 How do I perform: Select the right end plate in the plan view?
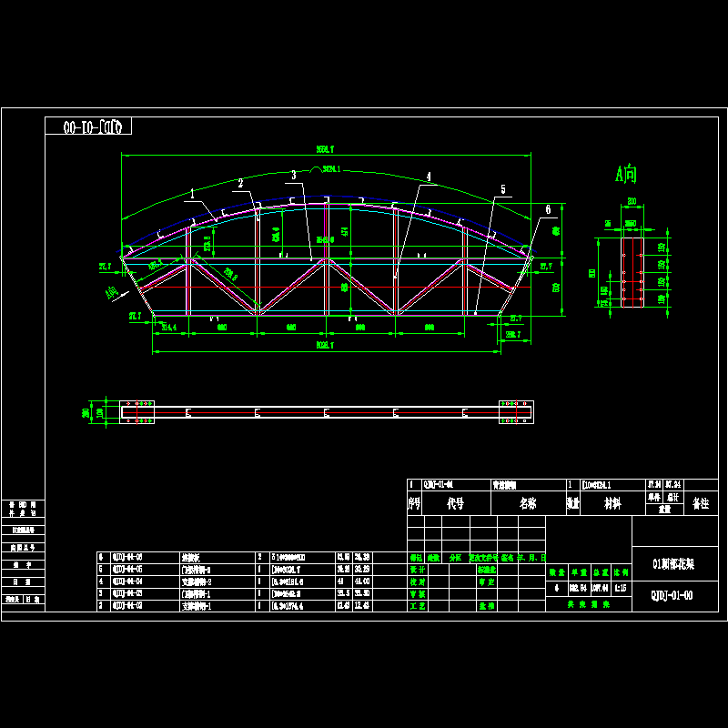coord(515,411)
